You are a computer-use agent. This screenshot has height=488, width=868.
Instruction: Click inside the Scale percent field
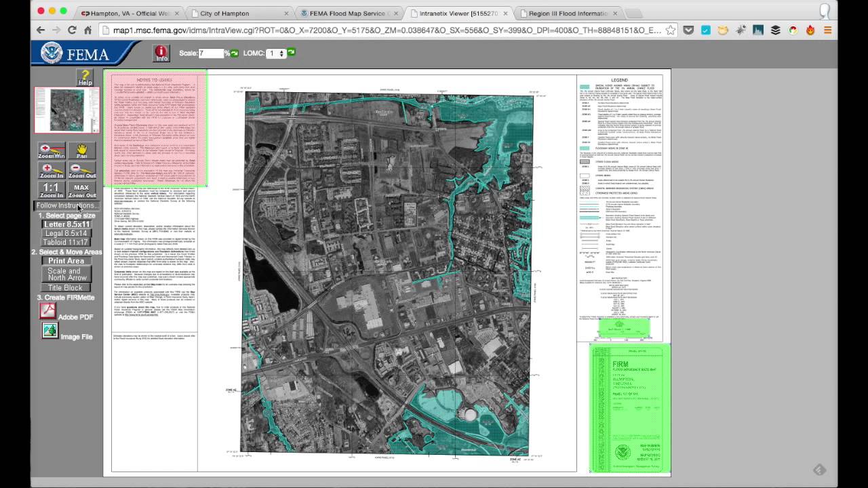coord(211,53)
